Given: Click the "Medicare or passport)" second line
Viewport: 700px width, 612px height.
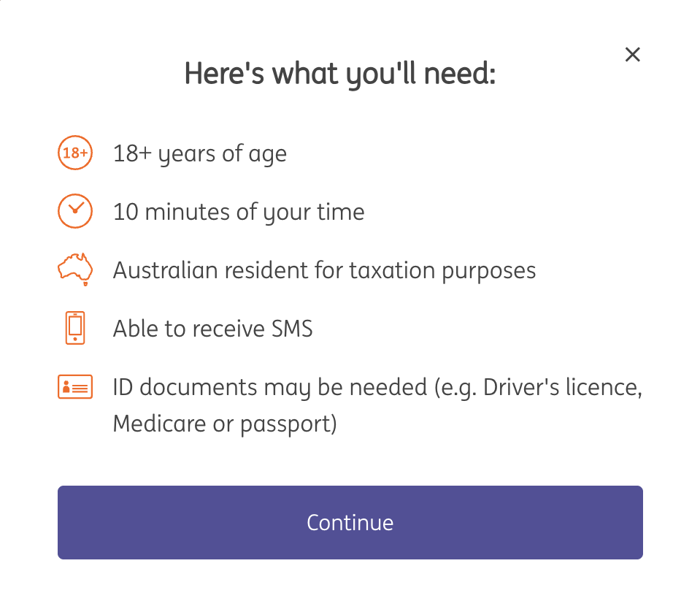Looking at the screenshot, I should click(224, 424).
